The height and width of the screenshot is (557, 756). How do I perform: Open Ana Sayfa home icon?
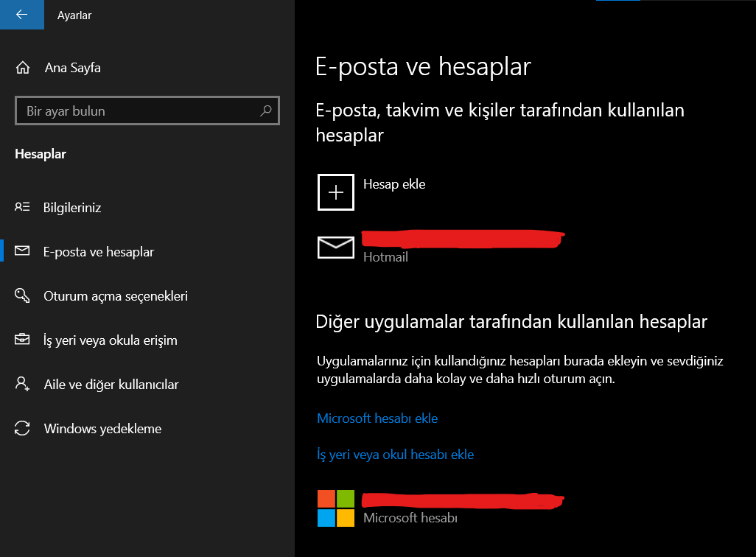click(23, 68)
